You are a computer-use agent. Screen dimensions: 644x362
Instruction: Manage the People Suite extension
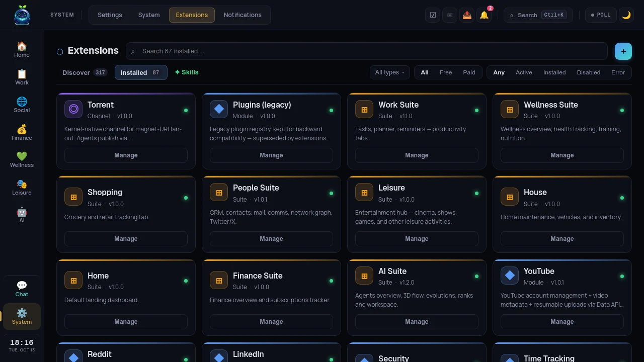coord(271,239)
